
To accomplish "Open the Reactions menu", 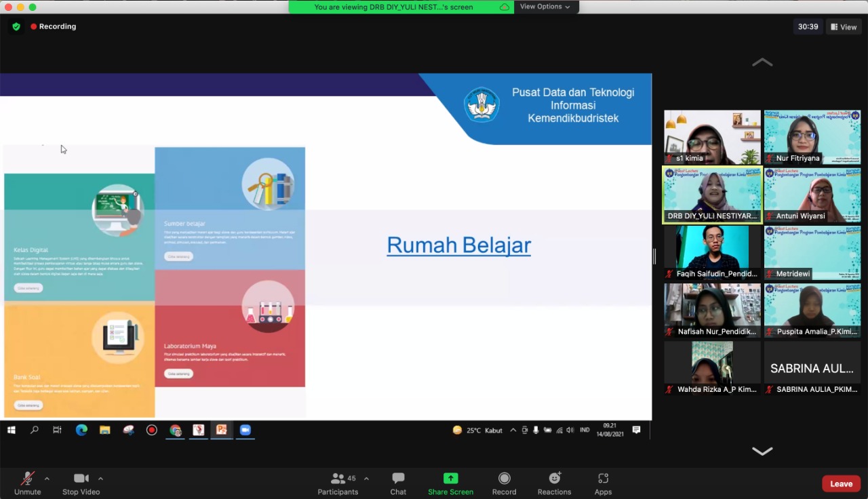I will pos(554,484).
